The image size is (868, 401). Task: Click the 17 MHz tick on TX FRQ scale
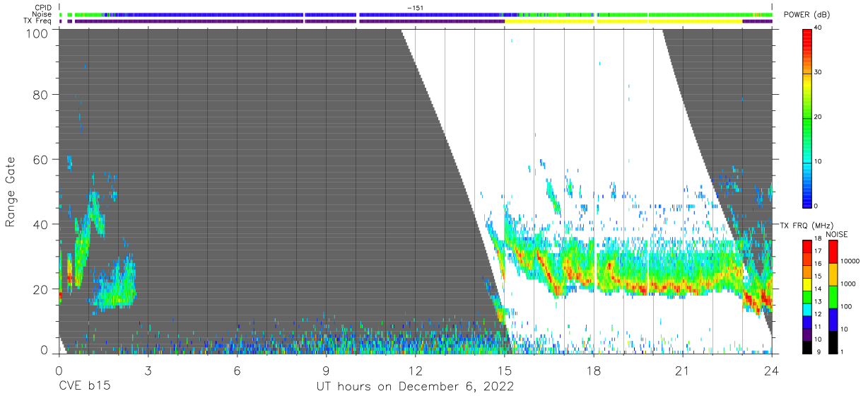coord(818,251)
